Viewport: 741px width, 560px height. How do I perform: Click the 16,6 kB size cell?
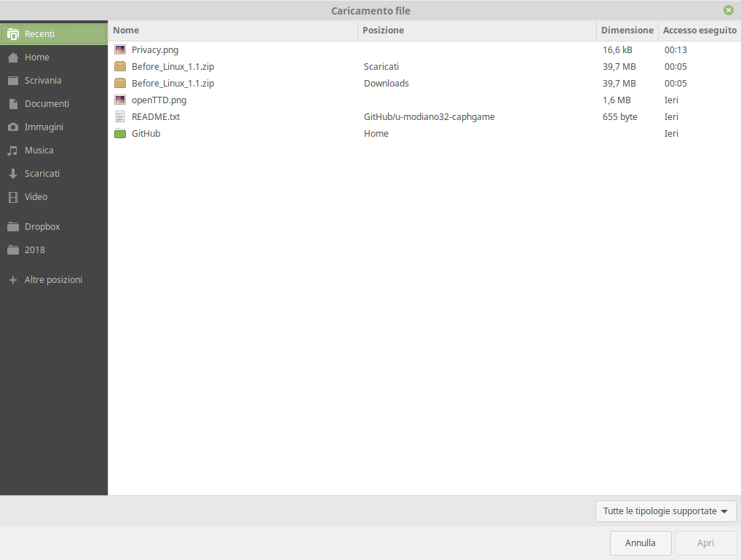[x=617, y=49]
